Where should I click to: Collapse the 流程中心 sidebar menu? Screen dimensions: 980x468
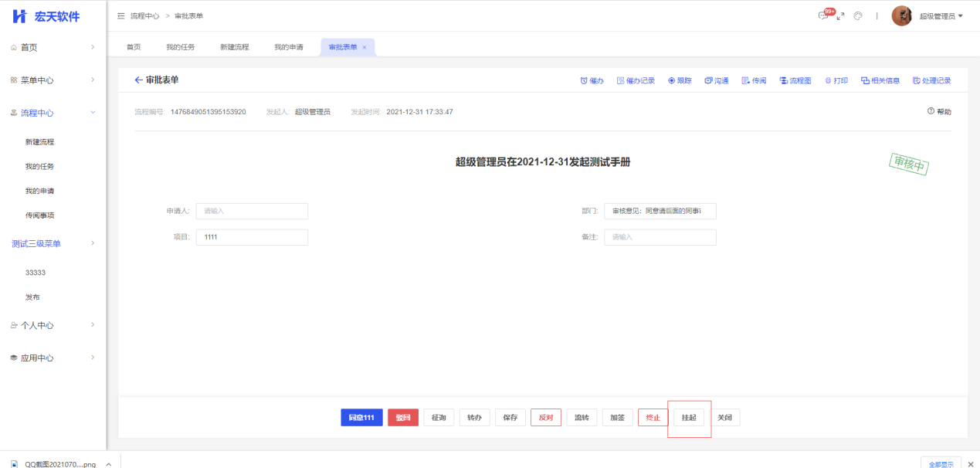click(93, 113)
